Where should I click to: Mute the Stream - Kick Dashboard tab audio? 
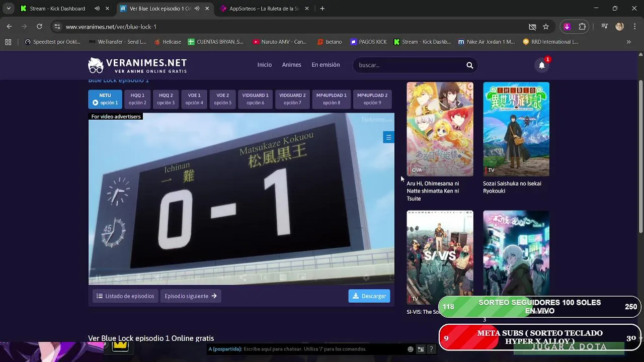tap(97, 9)
